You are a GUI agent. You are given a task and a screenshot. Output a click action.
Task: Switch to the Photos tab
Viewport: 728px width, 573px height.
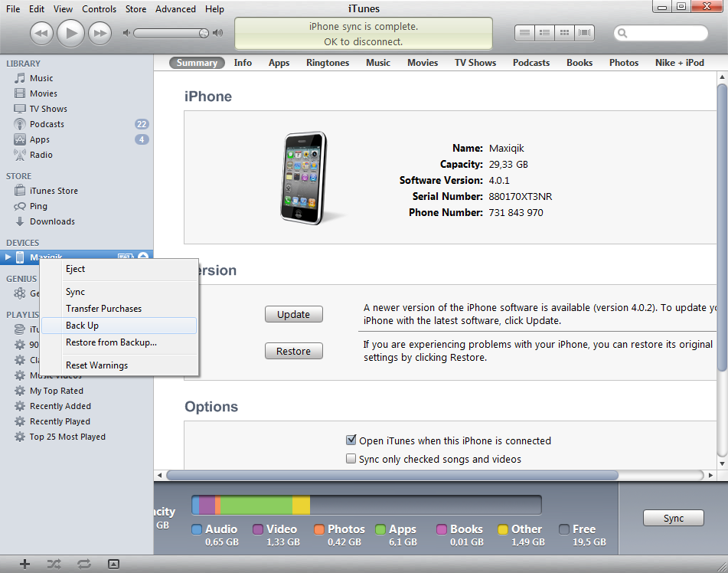[x=624, y=63]
